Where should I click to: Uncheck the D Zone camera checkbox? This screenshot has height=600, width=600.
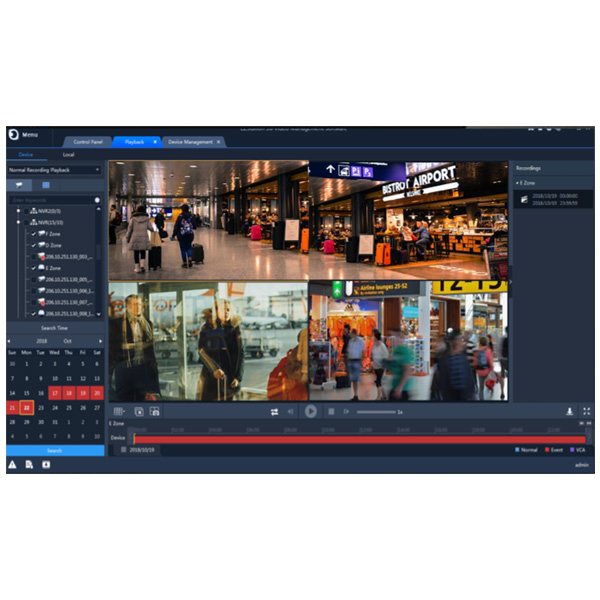click(34, 244)
